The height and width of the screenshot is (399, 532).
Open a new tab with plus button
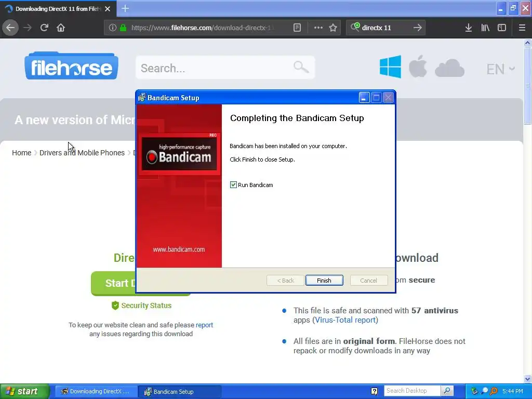point(125,8)
